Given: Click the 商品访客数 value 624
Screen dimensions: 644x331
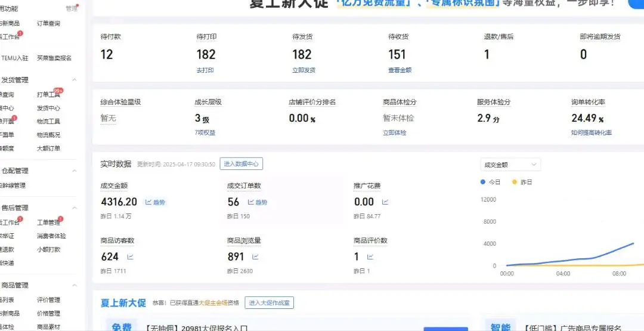Looking at the screenshot, I should (110, 257).
